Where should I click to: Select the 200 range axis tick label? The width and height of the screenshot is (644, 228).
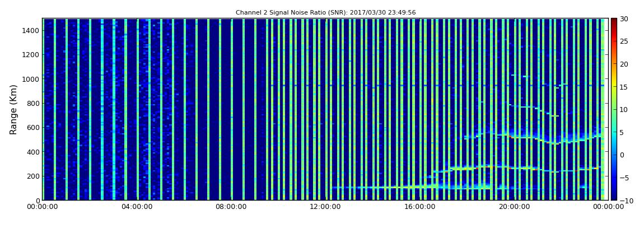pos(33,176)
